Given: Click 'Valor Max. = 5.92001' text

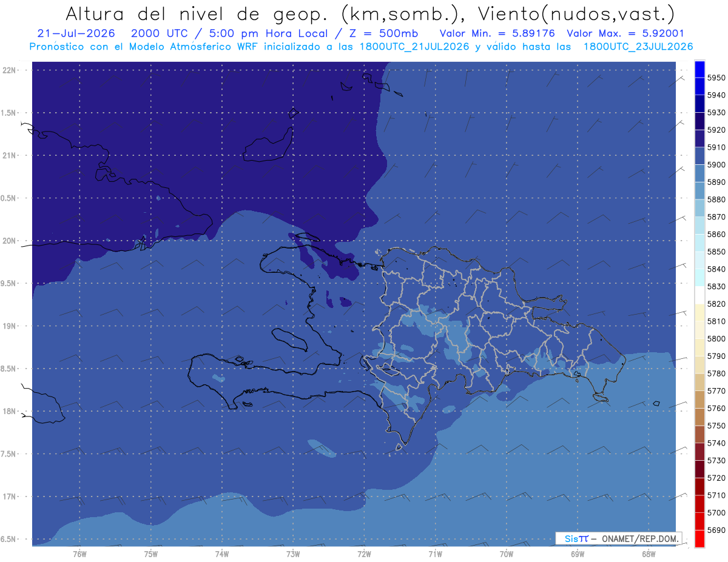Looking at the screenshot, I should point(625,33).
